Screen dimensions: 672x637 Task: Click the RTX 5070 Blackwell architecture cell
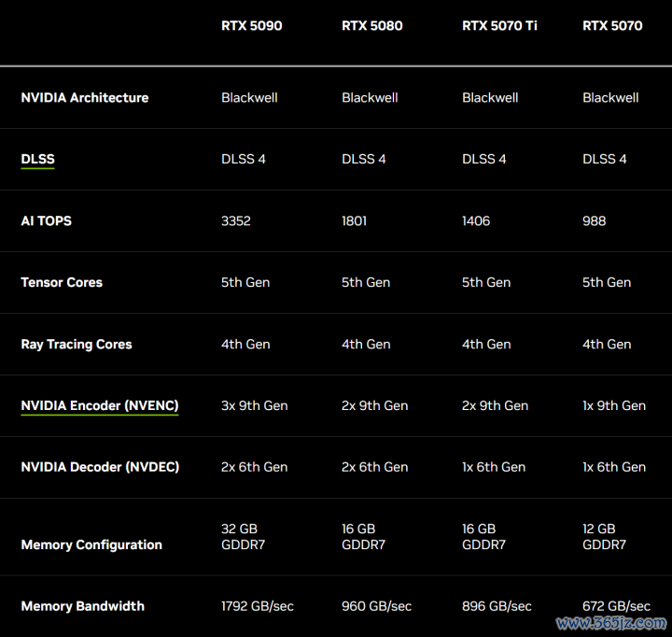click(x=610, y=98)
